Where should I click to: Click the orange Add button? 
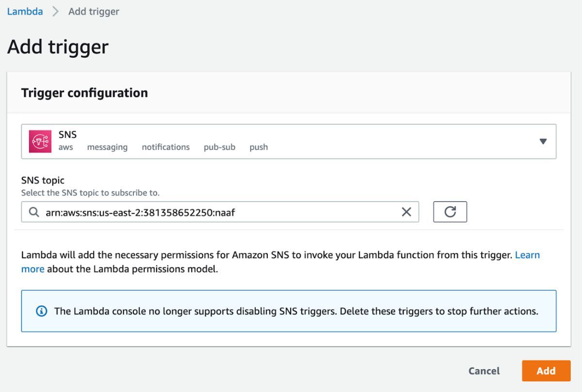[546, 371]
